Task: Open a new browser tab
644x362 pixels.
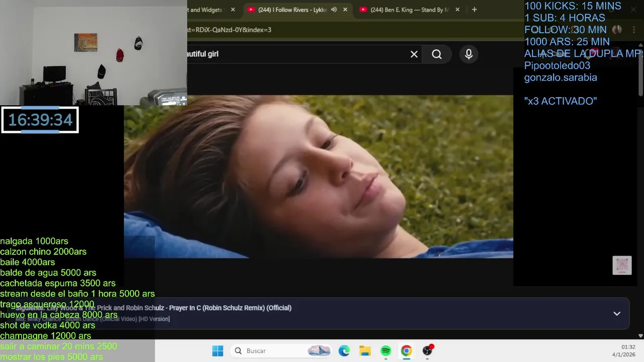Action: 474,10
